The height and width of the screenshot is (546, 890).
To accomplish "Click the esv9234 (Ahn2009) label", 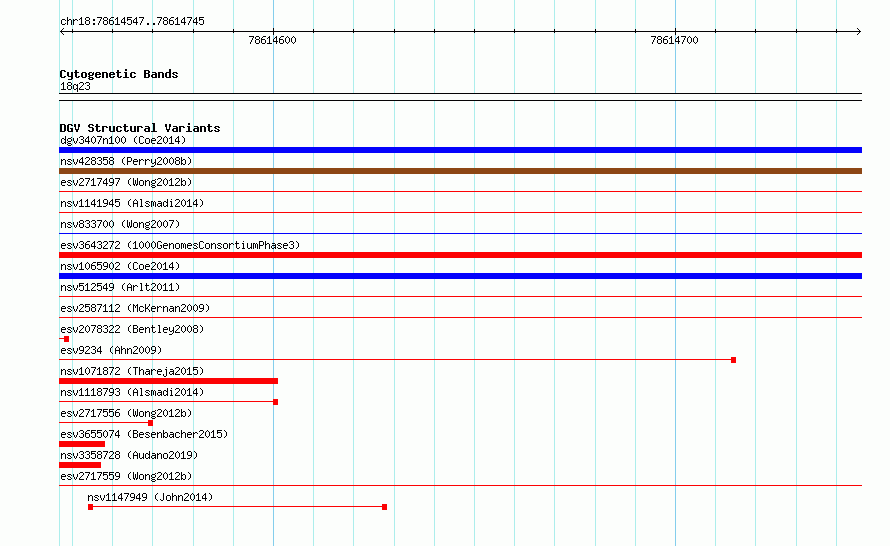I will 111,350.
